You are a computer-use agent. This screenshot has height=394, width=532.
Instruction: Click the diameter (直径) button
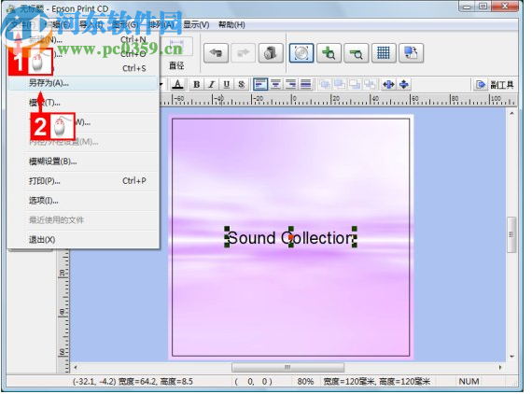(x=176, y=54)
